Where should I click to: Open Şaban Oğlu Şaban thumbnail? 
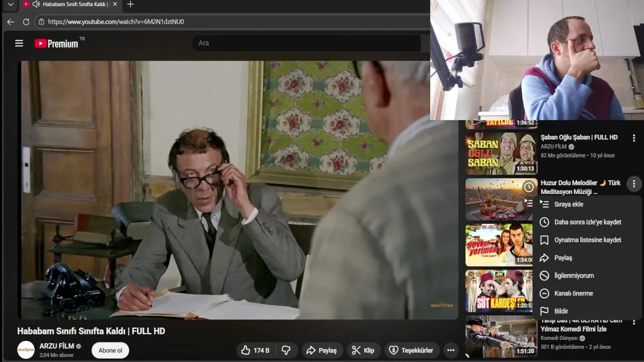[501, 153]
